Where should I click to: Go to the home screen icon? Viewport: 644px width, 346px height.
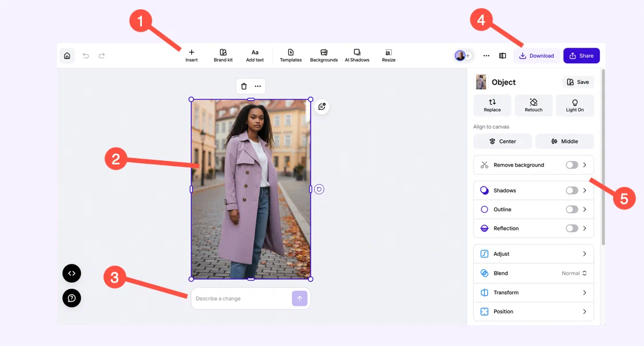point(67,56)
